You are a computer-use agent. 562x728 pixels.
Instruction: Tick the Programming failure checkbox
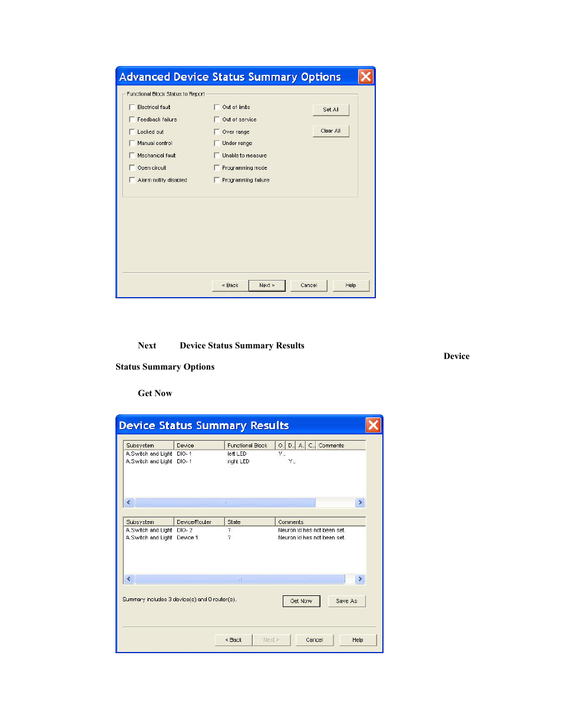coord(217,180)
